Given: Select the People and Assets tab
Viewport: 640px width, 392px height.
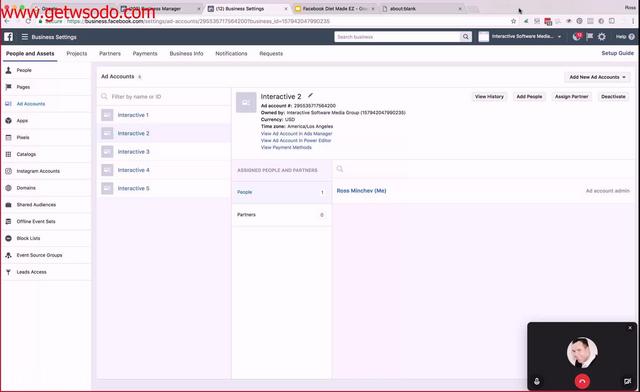Looking at the screenshot, I should tap(30, 53).
